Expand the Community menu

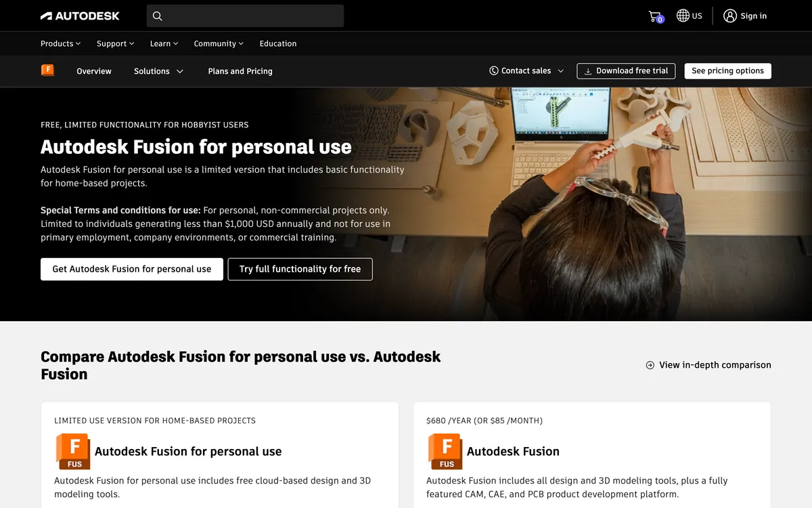tap(219, 43)
